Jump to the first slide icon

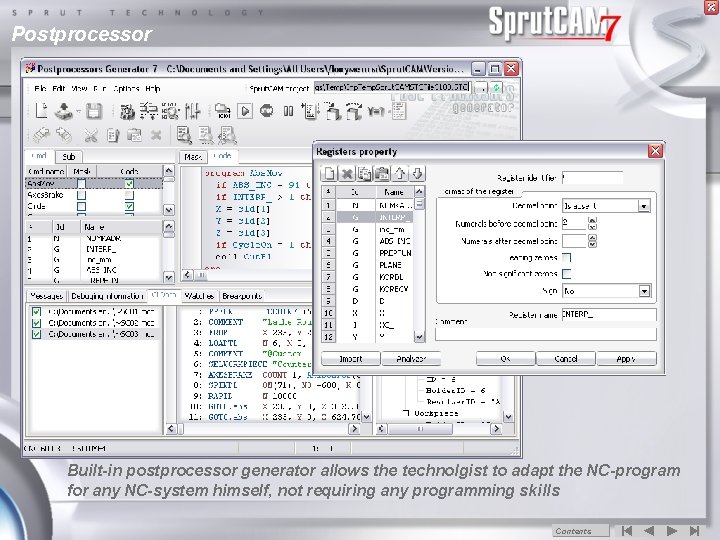coord(627,531)
